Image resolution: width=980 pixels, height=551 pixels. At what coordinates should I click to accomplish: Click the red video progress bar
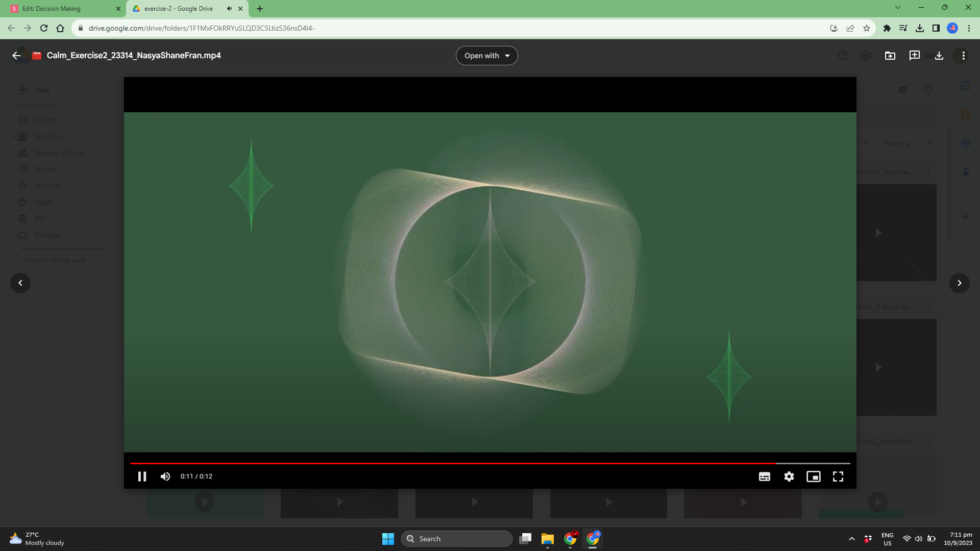click(452, 463)
